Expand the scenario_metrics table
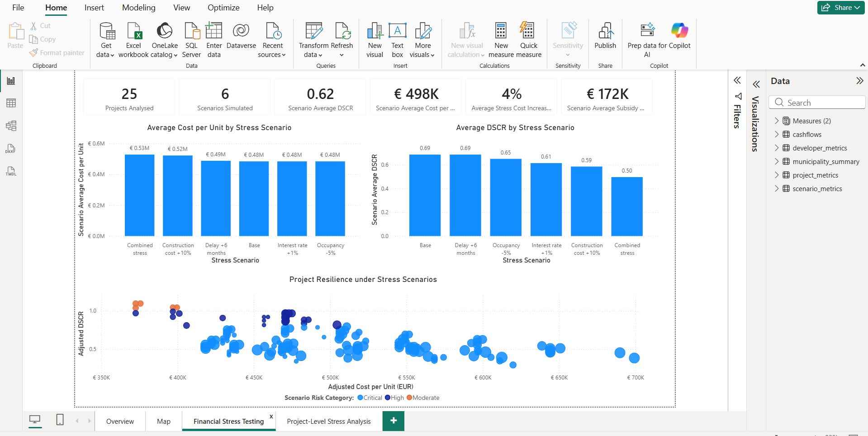The height and width of the screenshot is (436, 868). click(777, 188)
